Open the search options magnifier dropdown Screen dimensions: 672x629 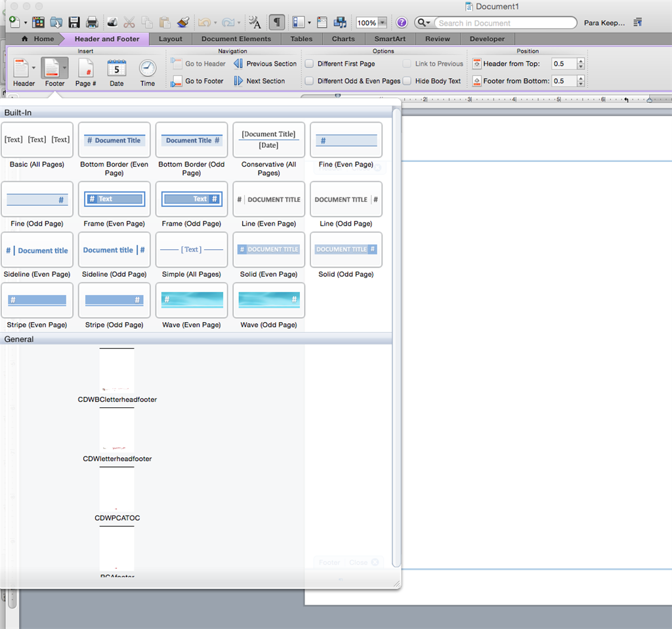pyautogui.click(x=424, y=23)
